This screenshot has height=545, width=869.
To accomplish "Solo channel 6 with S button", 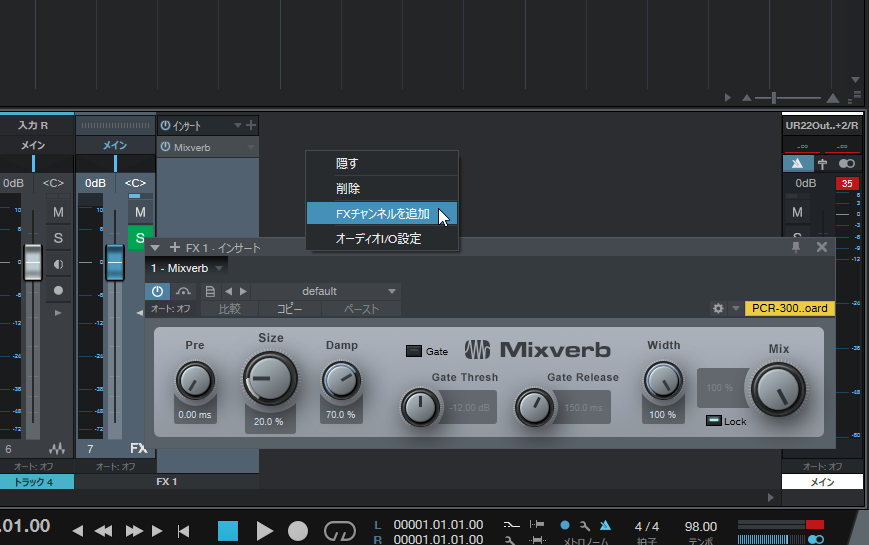I will click(x=58, y=238).
